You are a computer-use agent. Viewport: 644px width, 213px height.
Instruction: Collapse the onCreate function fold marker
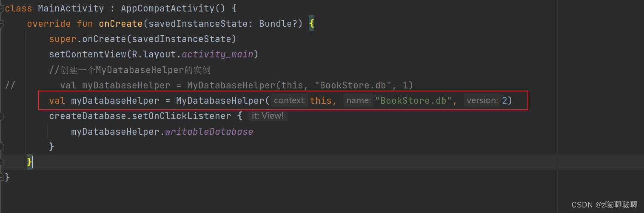1,24
